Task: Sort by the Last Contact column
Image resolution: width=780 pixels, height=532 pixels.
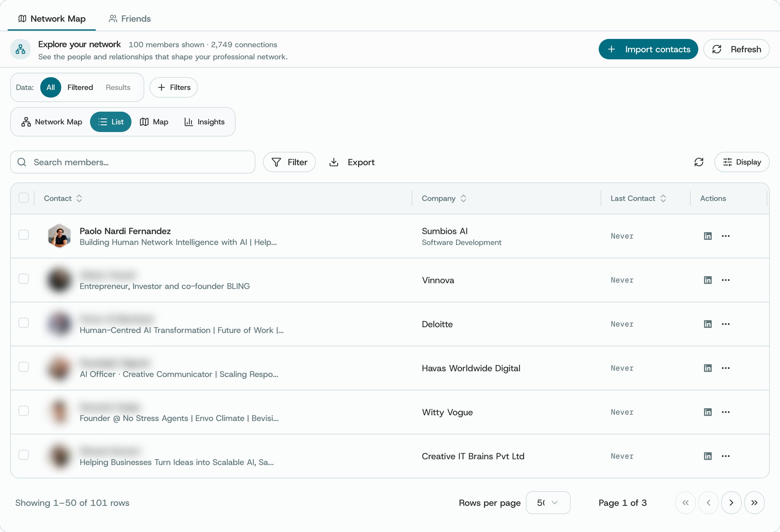Action: click(x=638, y=198)
